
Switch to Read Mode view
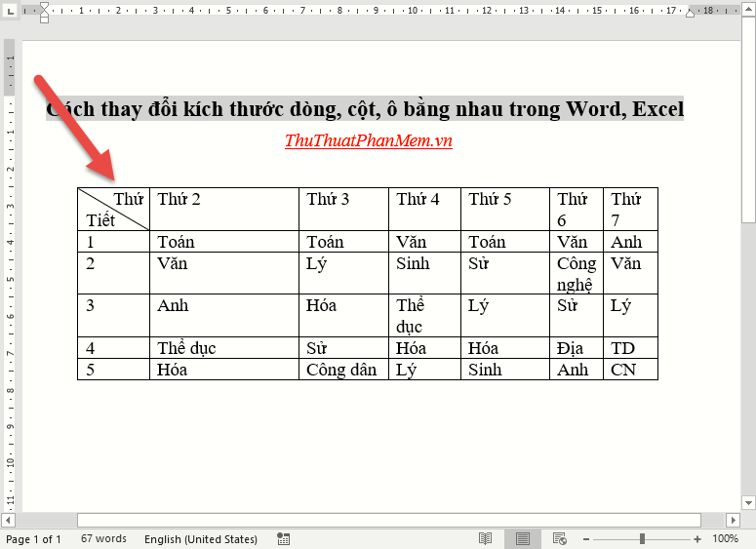[485, 539]
